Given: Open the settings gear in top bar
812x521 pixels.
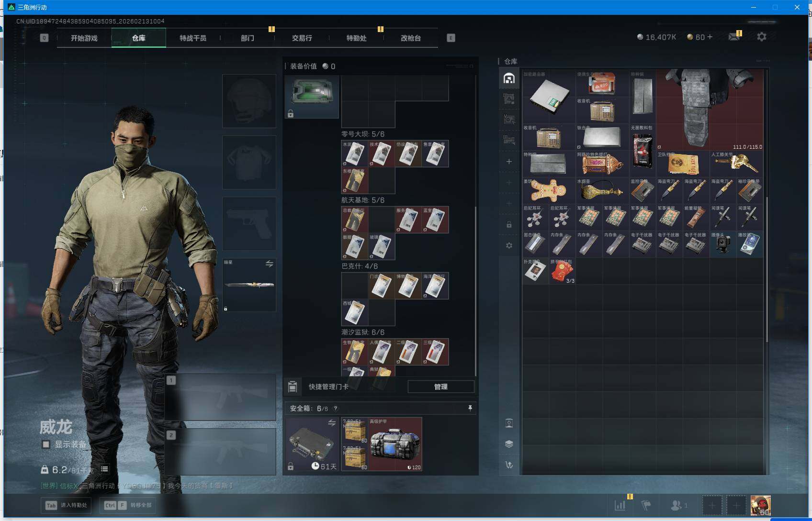Looking at the screenshot, I should 762,37.
